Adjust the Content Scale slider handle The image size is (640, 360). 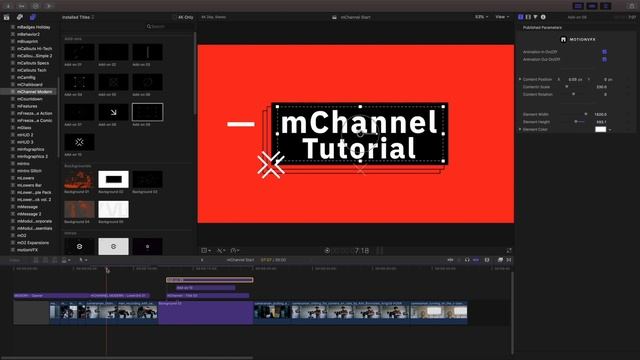coord(567,87)
